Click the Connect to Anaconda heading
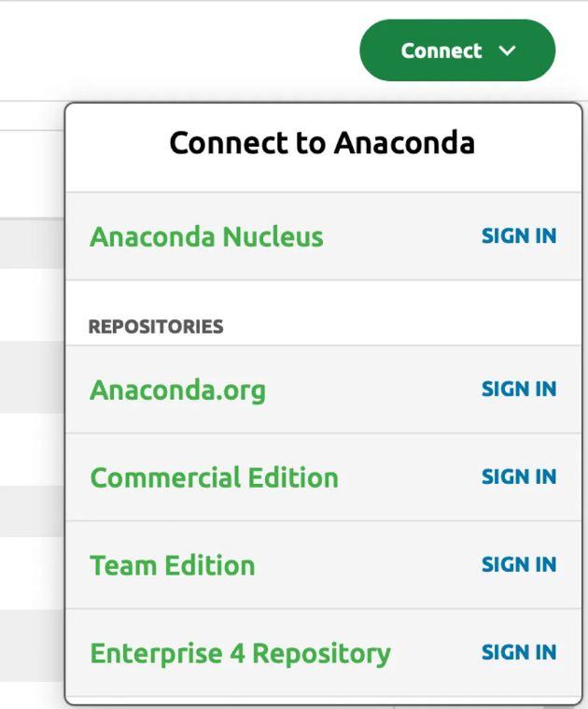 pyautogui.click(x=322, y=143)
